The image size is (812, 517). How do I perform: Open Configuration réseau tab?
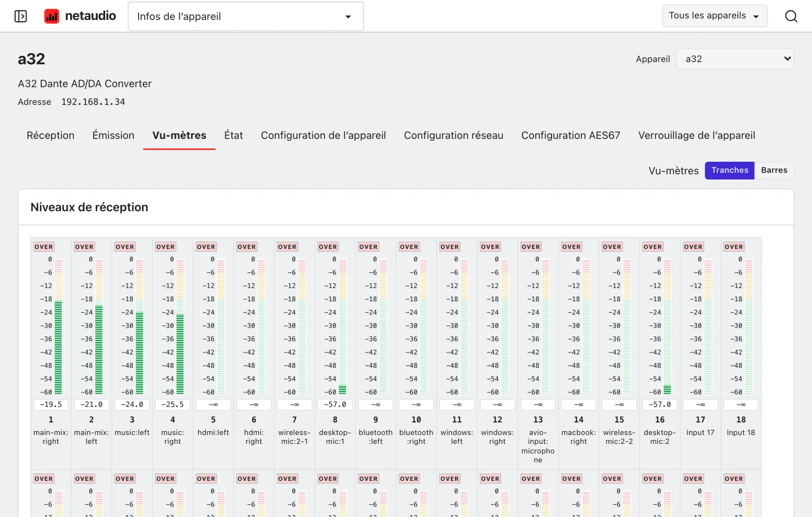click(454, 135)
